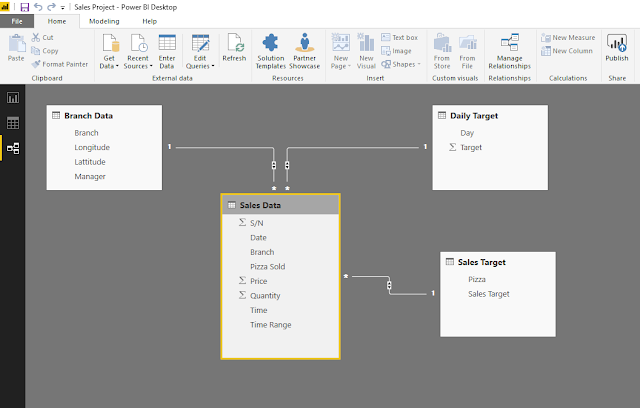Select Sales Target field in Sales Target table
The height and width of the screenshot is (408, 640).
489,294
